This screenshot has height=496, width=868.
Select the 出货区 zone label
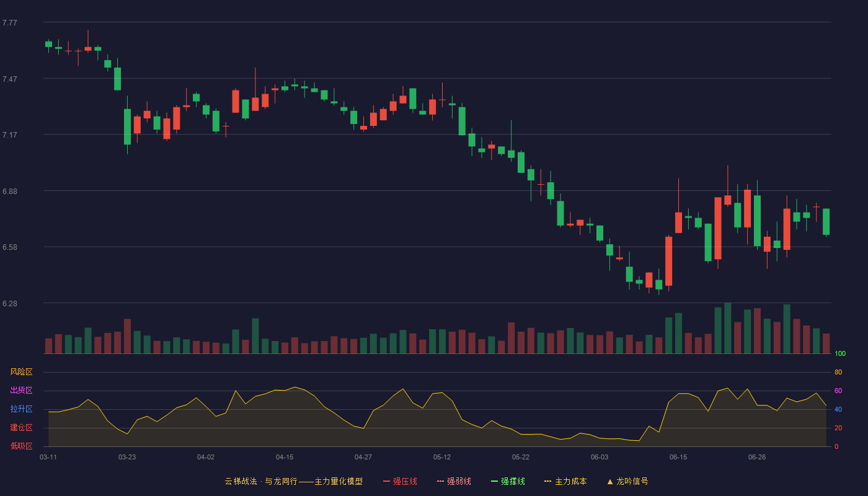pos(21,391)
